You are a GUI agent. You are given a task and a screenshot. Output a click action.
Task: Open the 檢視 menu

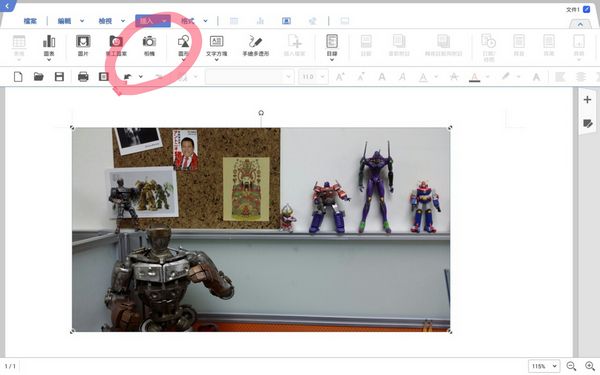(x=105, y=21)
